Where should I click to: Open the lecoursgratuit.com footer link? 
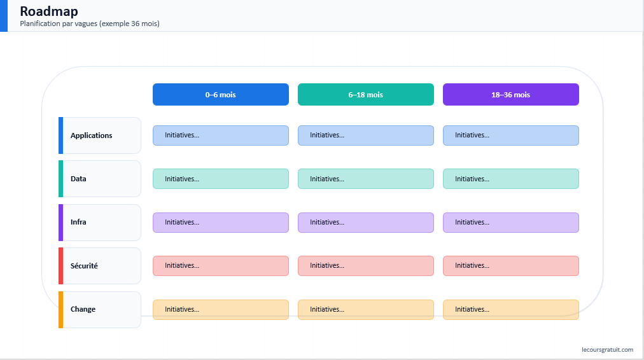[x=607, y=349]
